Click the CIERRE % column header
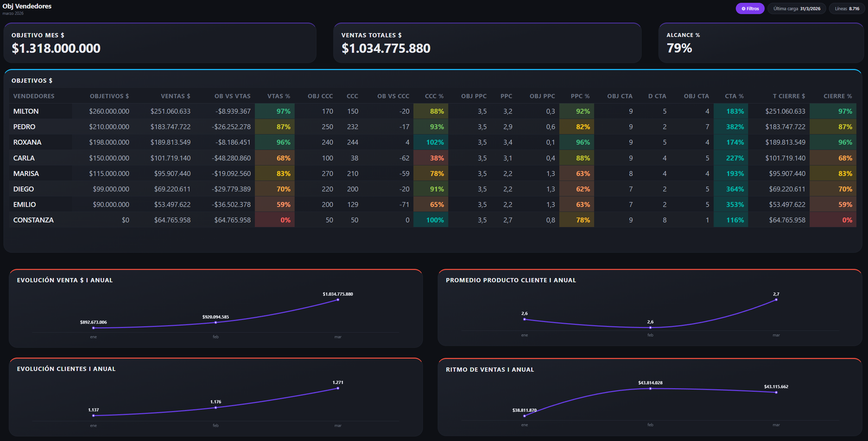The image size is (868, 441). coord(838,96)
